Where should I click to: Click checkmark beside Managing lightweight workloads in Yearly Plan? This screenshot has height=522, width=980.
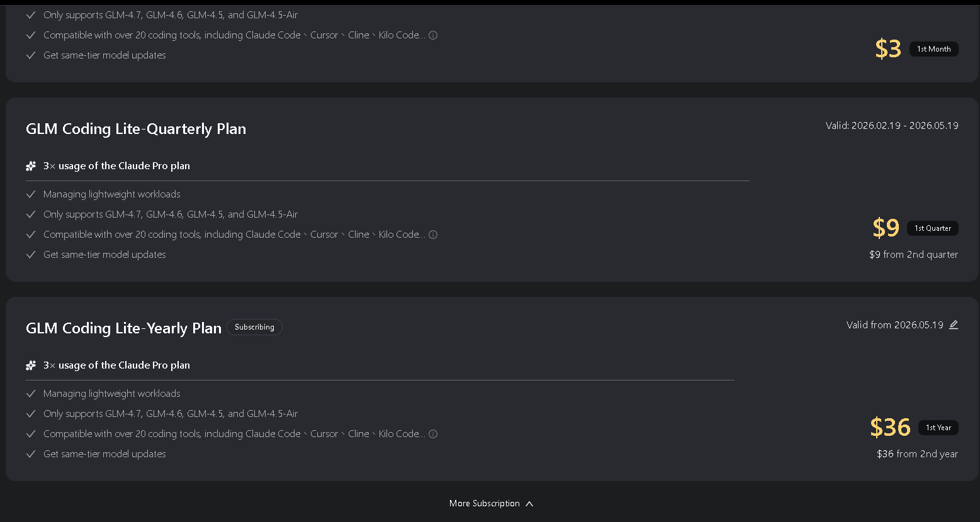click(31, 394)
